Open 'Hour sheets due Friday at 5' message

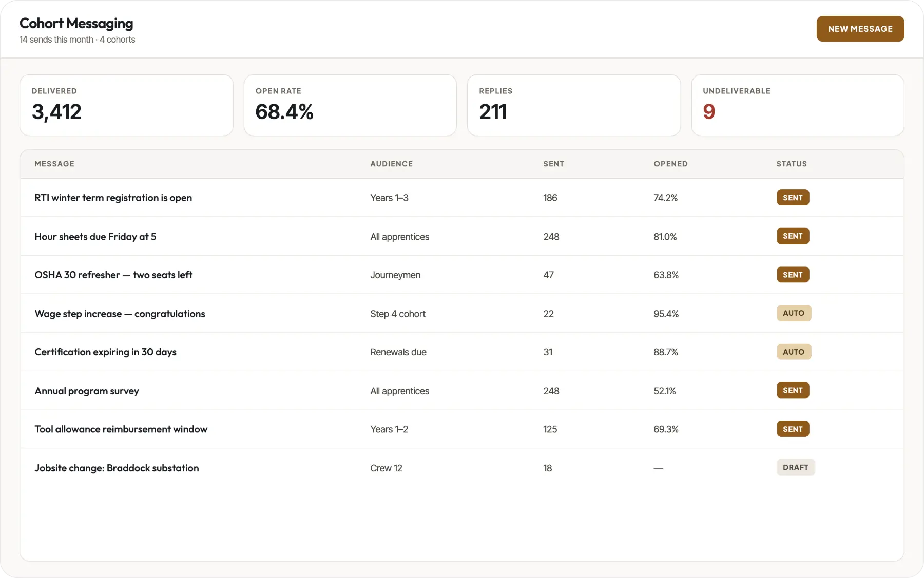(x=95, y=236)
